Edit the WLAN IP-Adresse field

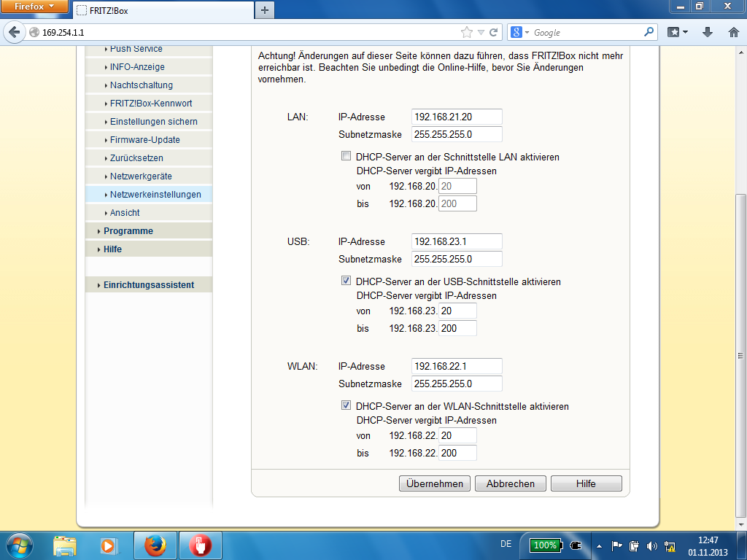457,366
